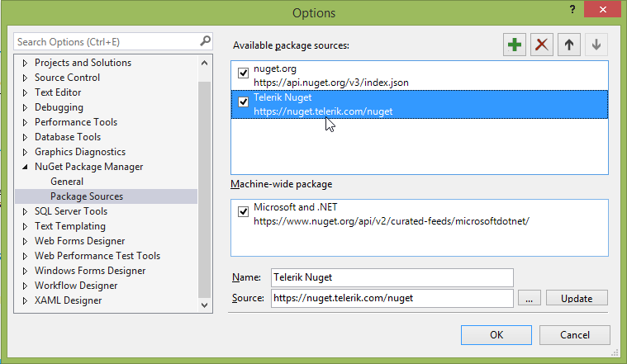Toggle the Telerik Nuget source checkbox

tap(243, 102)
